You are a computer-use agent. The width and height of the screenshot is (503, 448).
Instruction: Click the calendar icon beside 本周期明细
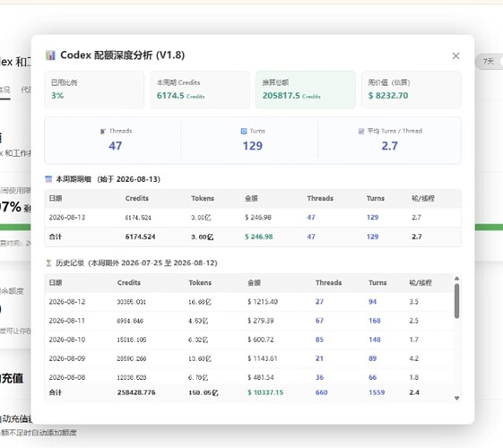(x=48, y=179)
